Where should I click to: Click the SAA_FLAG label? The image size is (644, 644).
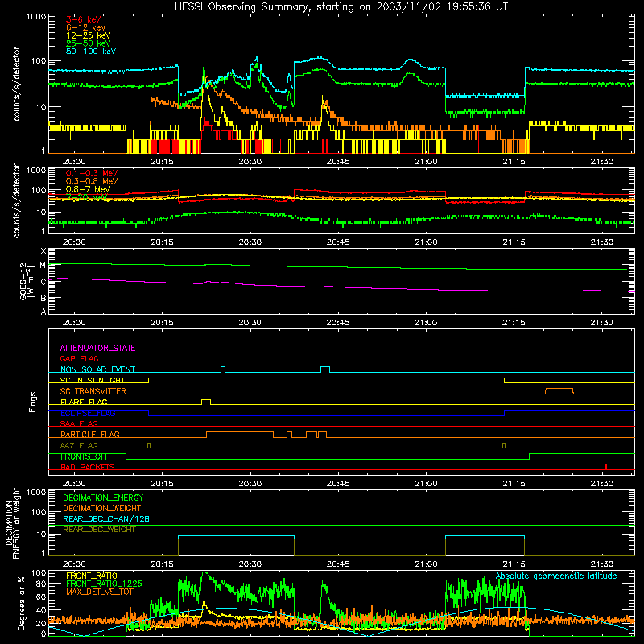79,423
